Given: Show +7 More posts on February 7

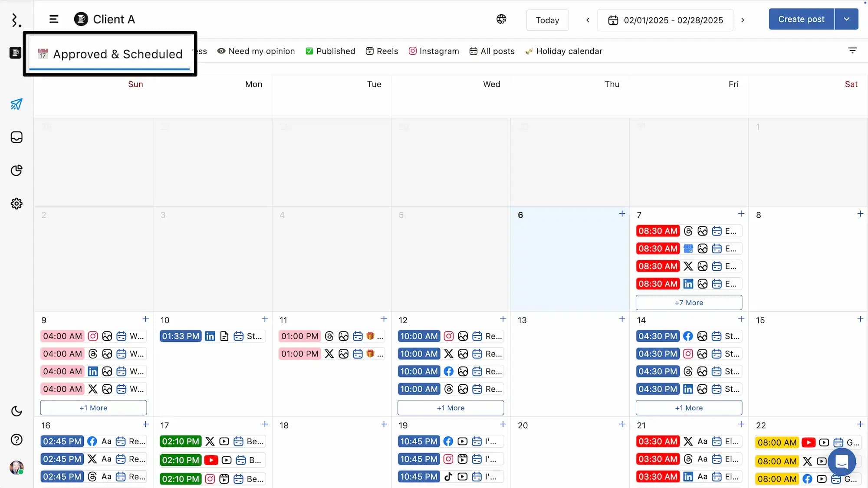Looking at the screenshot, I should tap(688, 302).
